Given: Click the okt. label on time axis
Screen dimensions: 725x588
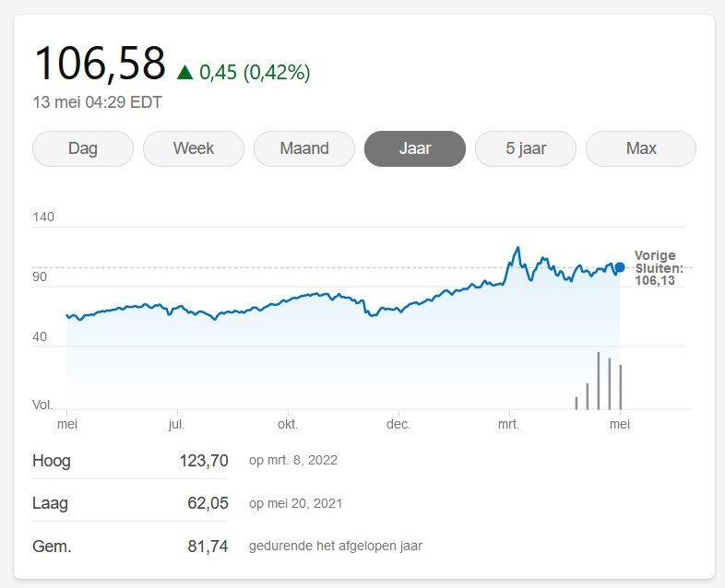Looking at the screenshot, I should coord(288,425).
